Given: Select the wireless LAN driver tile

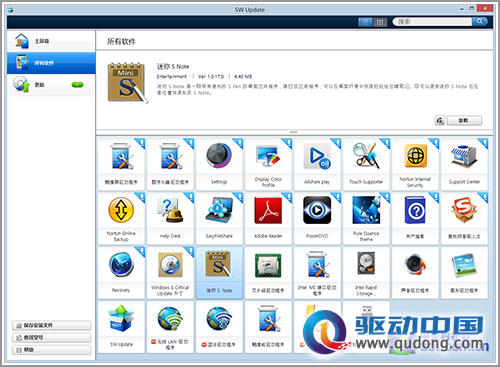Looking at the screenshot, I should coord(170,327).
